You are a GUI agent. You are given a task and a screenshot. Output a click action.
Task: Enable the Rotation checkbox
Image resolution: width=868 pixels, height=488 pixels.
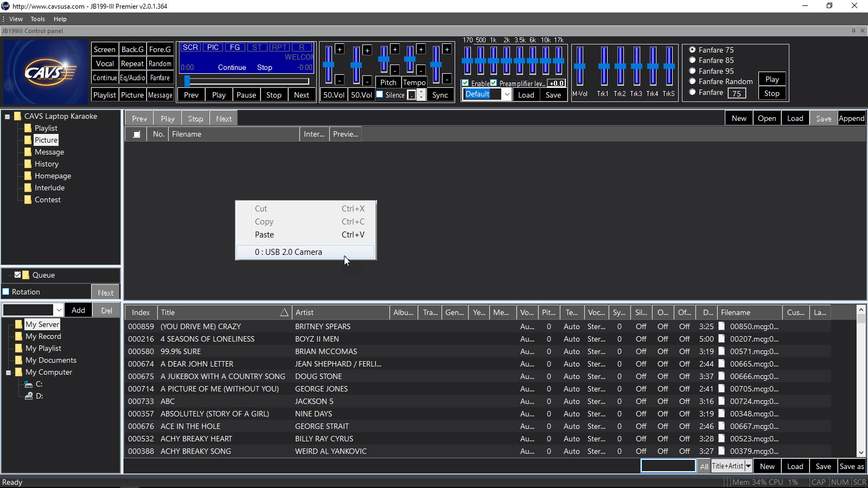(x=7, y=292)
